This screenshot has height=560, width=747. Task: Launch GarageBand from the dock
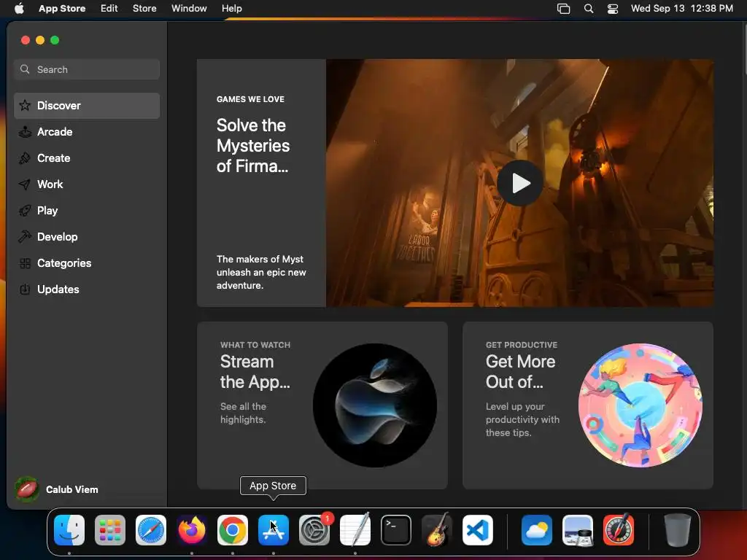[x=437, y=530]
